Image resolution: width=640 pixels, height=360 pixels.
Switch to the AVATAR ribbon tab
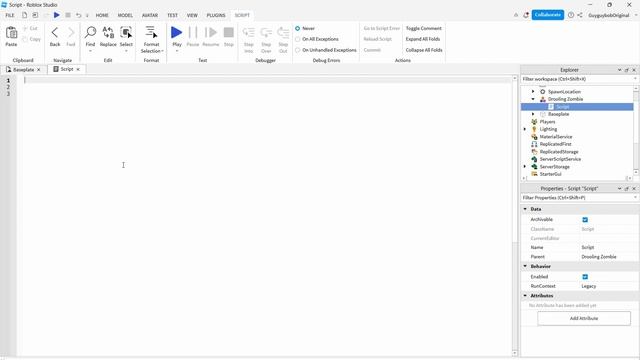coord(150,15)
